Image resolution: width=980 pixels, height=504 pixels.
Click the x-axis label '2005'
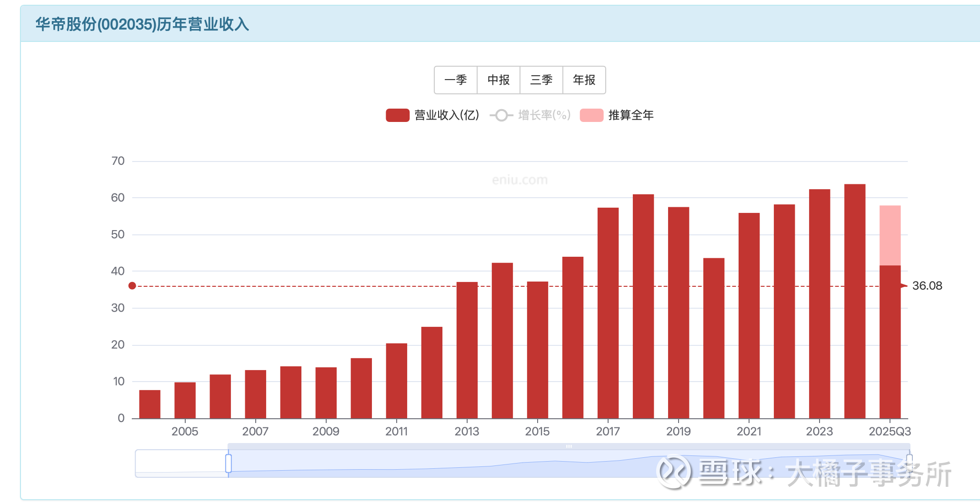[185, 432]
